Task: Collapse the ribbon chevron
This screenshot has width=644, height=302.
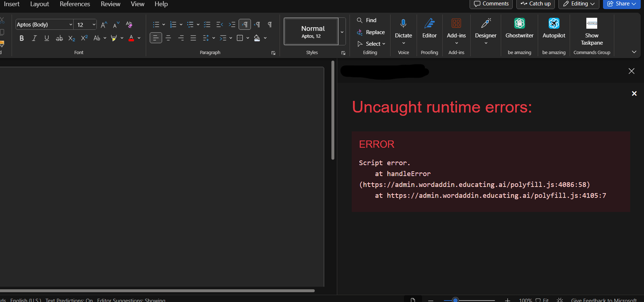Action: (634, 52)
